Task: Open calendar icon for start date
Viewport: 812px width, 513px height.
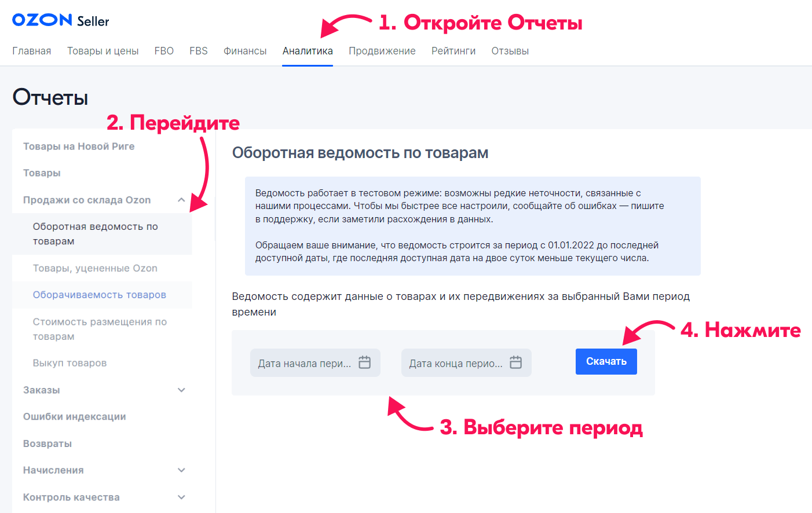Action: point(364,362)
